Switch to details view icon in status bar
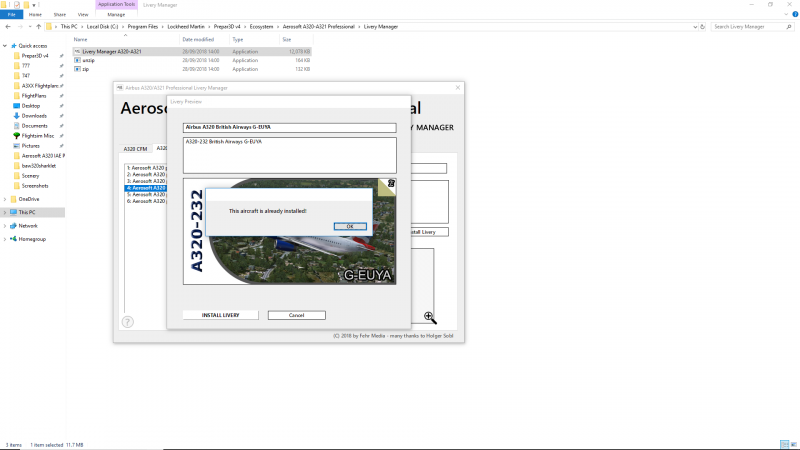Image resolution: width=800 pixels, height=450 pixels. click(x=785, y=445)
